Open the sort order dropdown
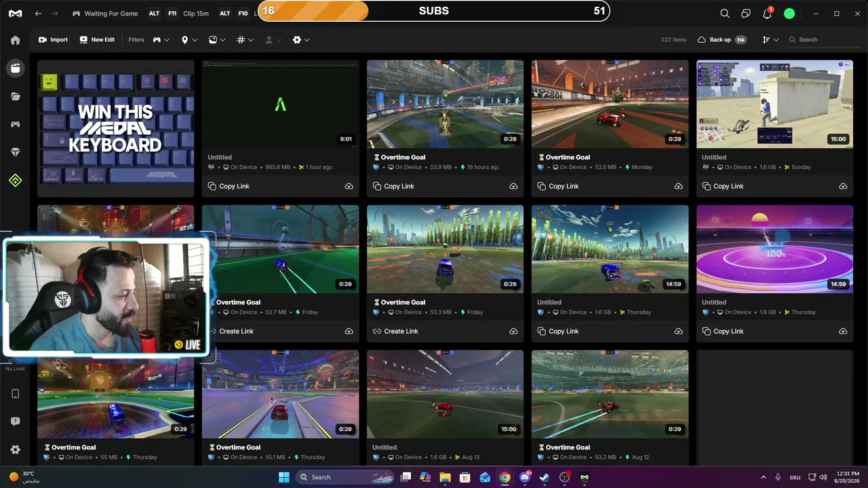The height and width of the screenshot is (488, 868). (x=770, y=40)
